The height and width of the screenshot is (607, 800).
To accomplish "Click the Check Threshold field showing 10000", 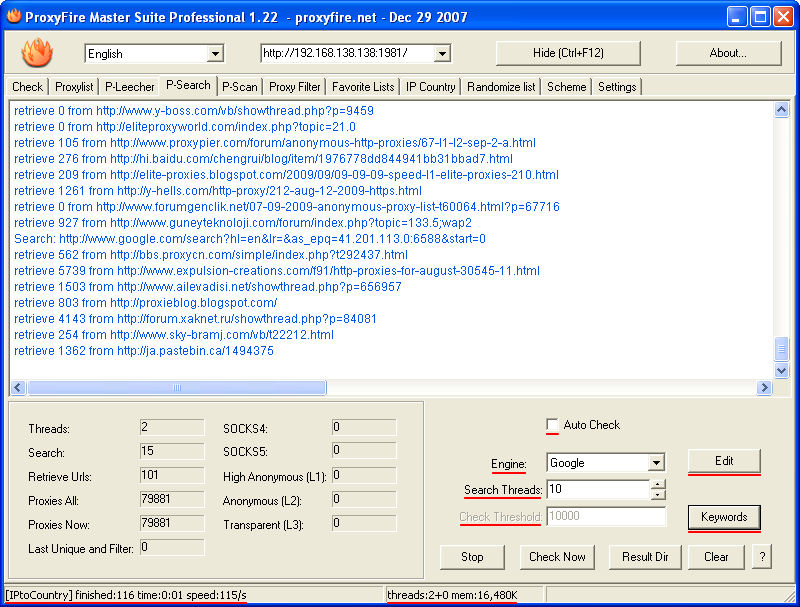I will coord(606,516).
